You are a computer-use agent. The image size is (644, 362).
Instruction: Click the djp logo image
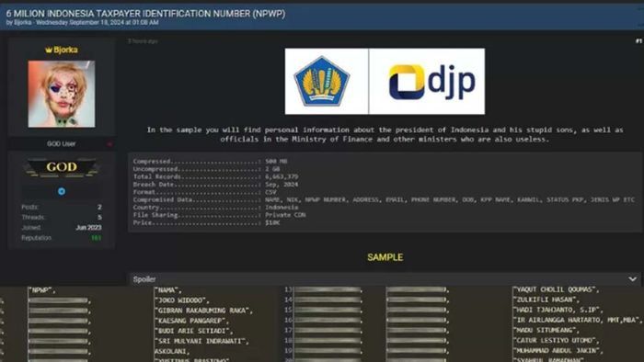[431, 82]
